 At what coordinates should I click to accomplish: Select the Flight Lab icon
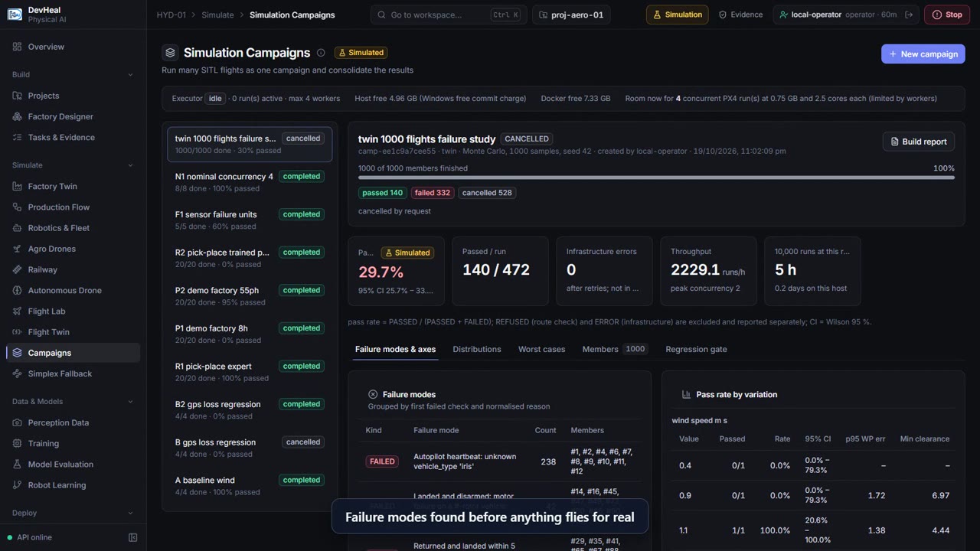coord(17,311)
